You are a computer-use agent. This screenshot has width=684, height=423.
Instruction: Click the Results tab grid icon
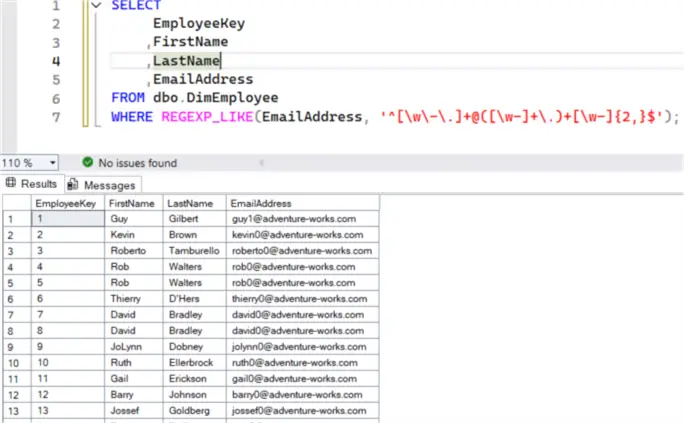pyautogui.click(x=11, y=184)
